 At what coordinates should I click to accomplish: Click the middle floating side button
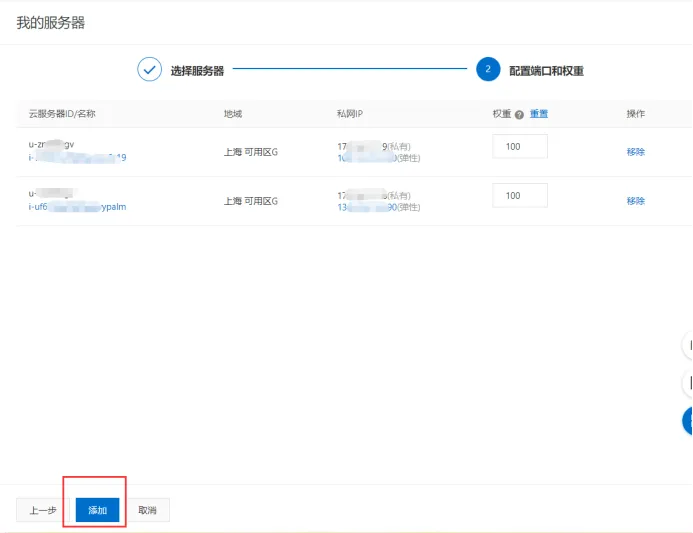click(x=688, y=383)
